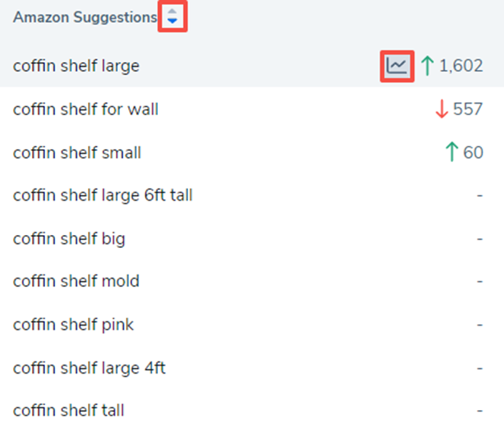Select the 'coffin shelf for wall' suggestion

[86, 109]
